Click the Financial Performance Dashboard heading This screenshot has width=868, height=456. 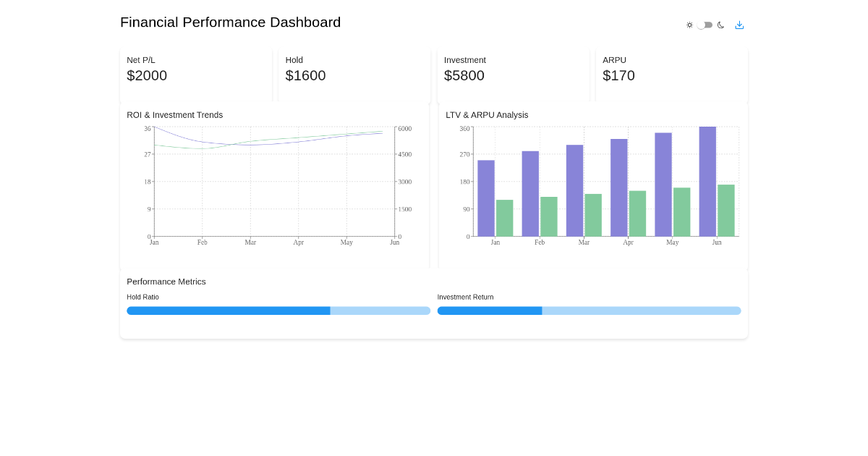tap(230, 22)
